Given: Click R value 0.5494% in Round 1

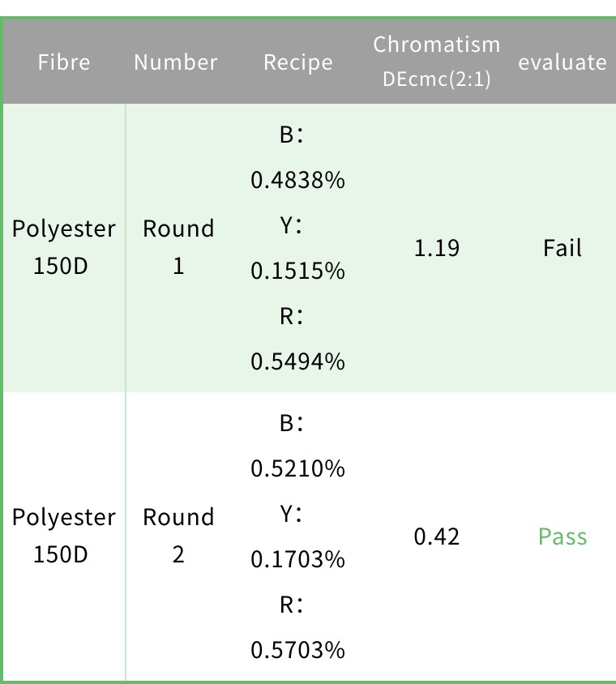Looking at the screenshot, I should point(298,361).
